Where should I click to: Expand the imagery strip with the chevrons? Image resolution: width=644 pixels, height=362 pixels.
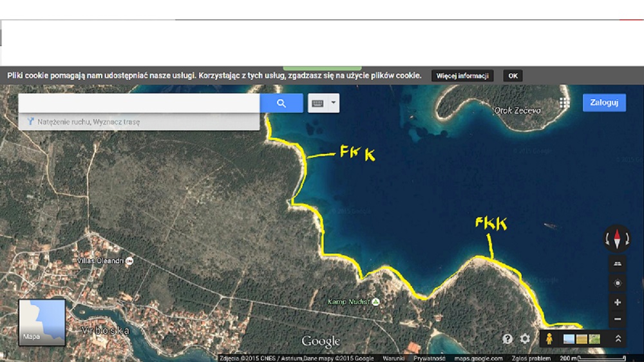[618, 339]
